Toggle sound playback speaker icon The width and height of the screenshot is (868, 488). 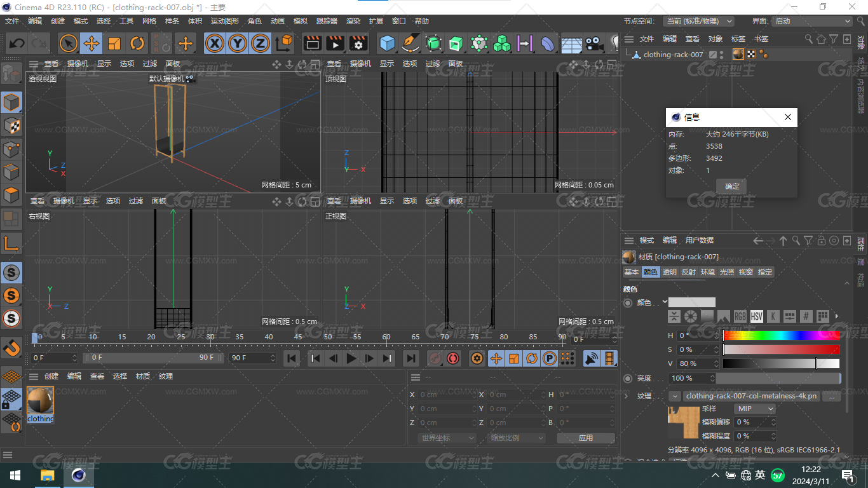[x=592, y=358]
